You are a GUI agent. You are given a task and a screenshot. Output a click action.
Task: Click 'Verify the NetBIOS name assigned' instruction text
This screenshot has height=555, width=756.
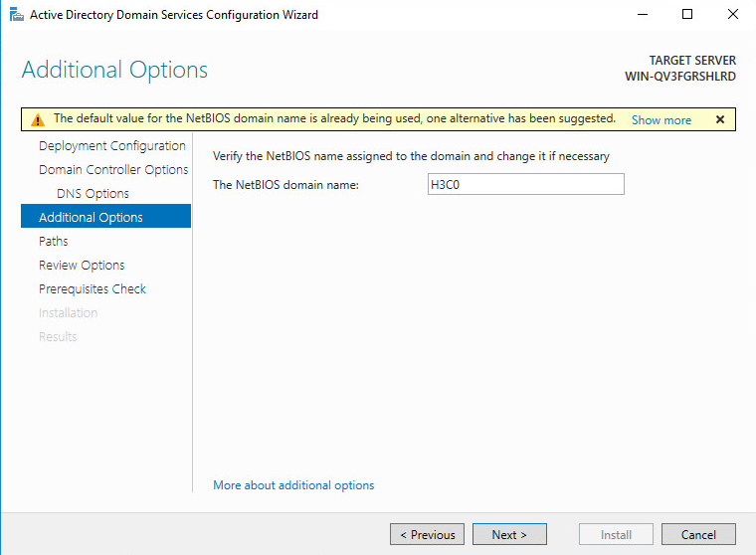[411, 156]
